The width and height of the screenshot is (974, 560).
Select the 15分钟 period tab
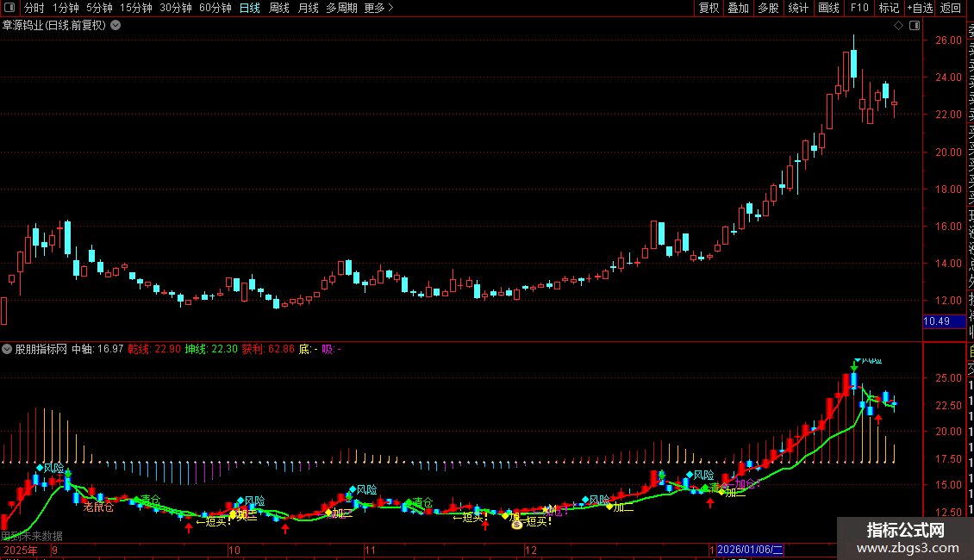click(x=135, y=8)
